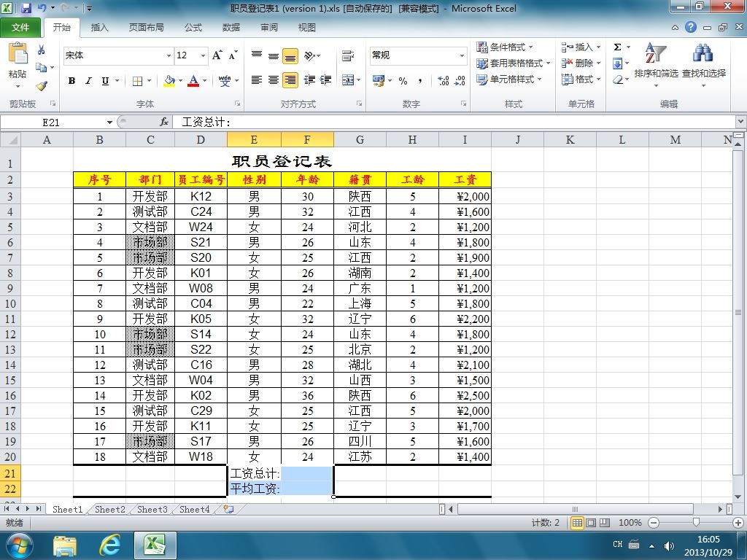Click the zoom slider handle
Viewport: 747px width, 560px height.
pos(696,523)
